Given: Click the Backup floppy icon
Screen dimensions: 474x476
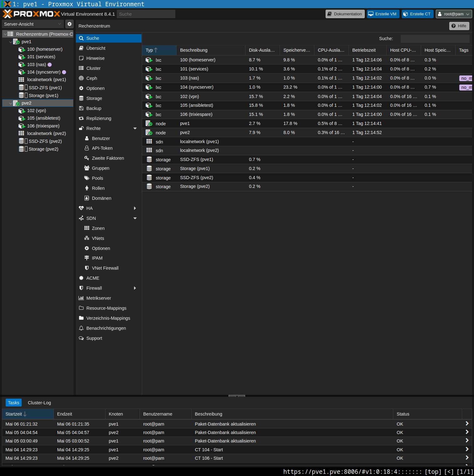Looking at the screenshot, I should [x=81, y=108].
